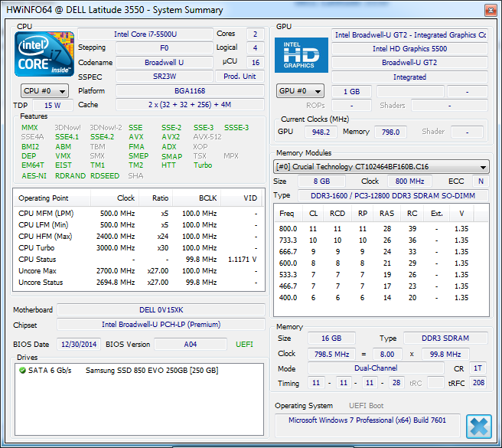Open the CPU #0 selector dropdown
Viewport: 502px width, 448px height.
(44, 91)
